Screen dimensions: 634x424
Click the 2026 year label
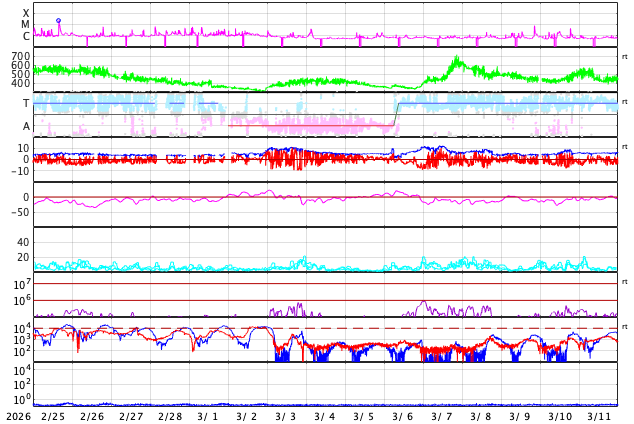click(x=15, y=416)
